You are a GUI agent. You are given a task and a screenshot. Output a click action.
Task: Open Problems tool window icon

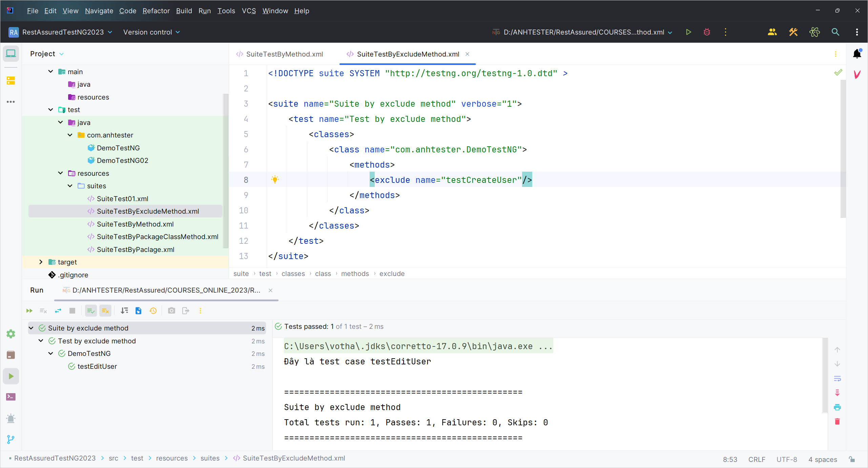tap(11, 419)
